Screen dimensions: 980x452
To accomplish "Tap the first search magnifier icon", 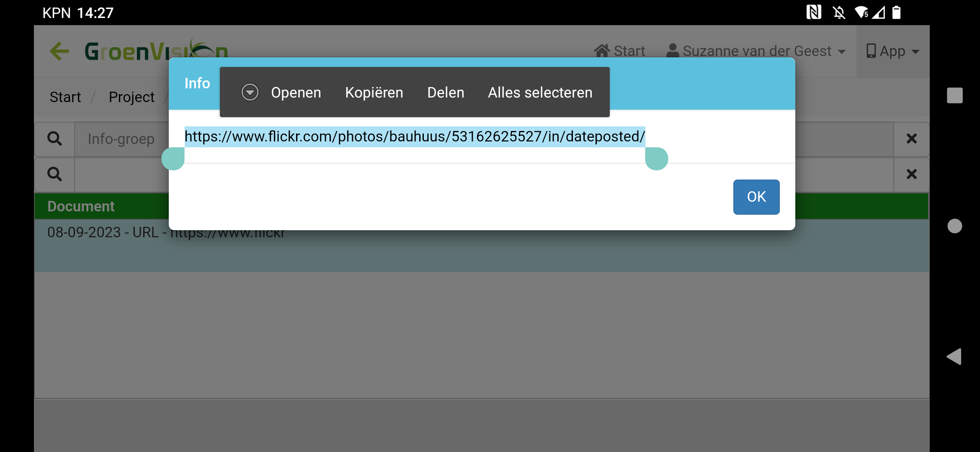I will point(54,139).
